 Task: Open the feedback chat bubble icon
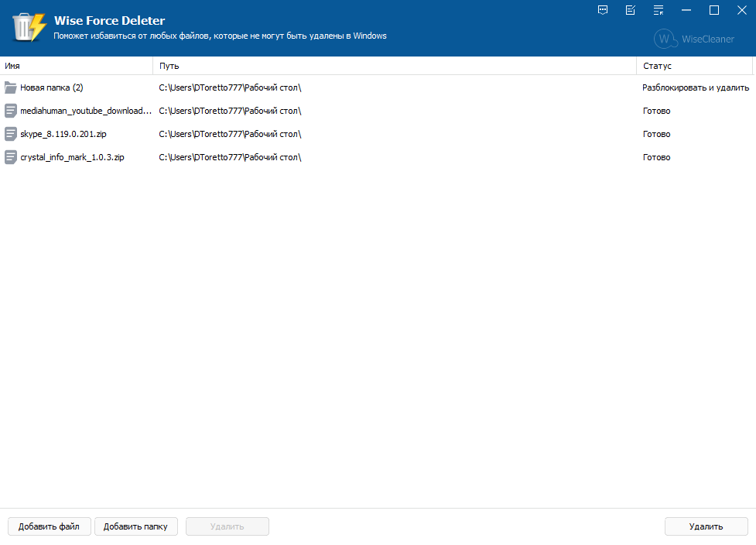click(603, 10)
